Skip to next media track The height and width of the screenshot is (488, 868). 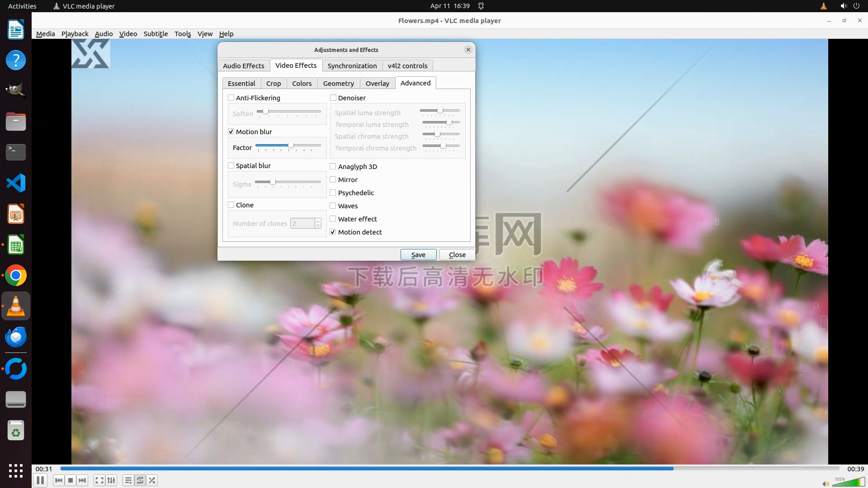click(82, 480)
